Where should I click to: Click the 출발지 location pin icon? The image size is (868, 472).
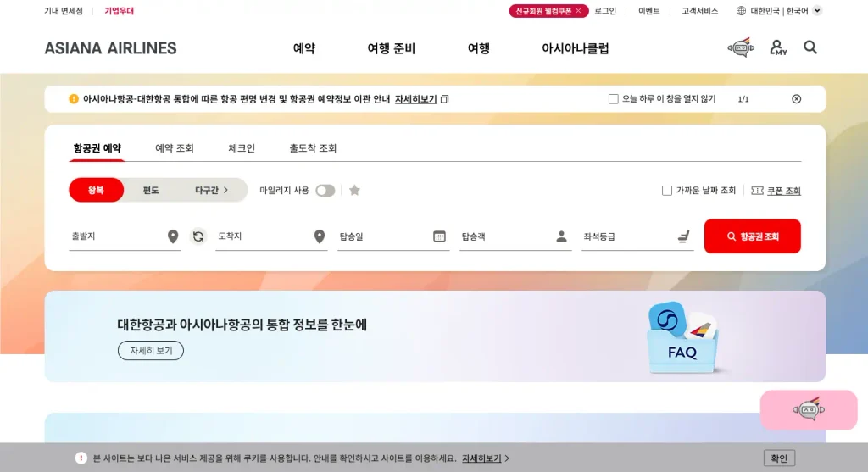[x=173, y=236]
